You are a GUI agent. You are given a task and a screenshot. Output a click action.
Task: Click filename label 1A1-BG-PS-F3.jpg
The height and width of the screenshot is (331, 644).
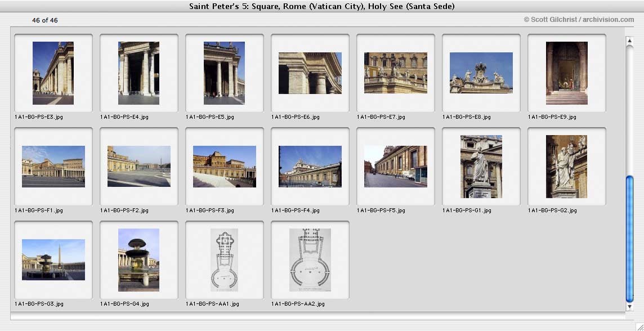210,211
